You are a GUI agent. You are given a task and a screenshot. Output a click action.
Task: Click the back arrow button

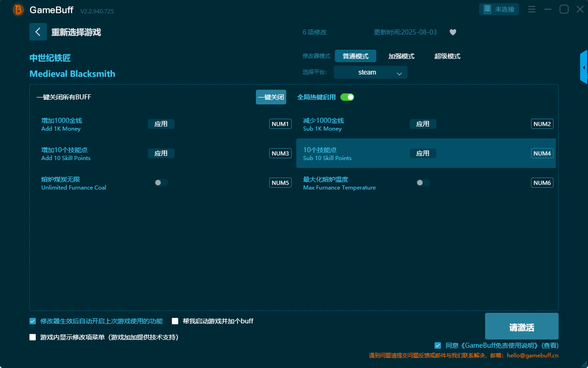[x=38, y=32]
